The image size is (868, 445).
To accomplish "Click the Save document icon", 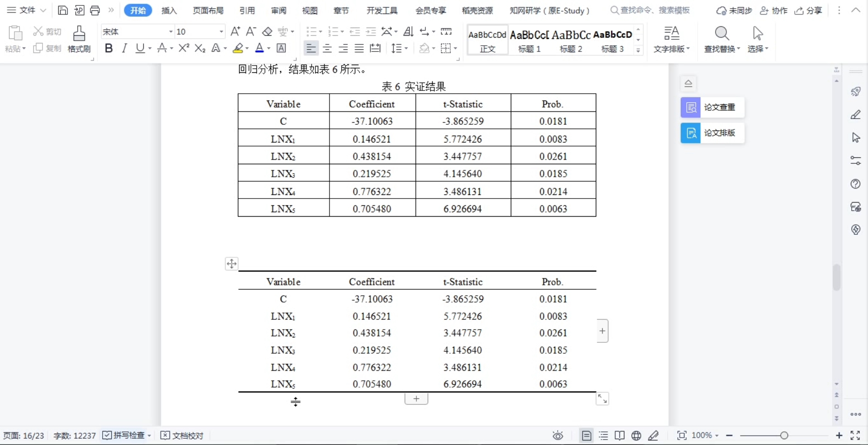I will pyautogui.click(x=63, y=10).
